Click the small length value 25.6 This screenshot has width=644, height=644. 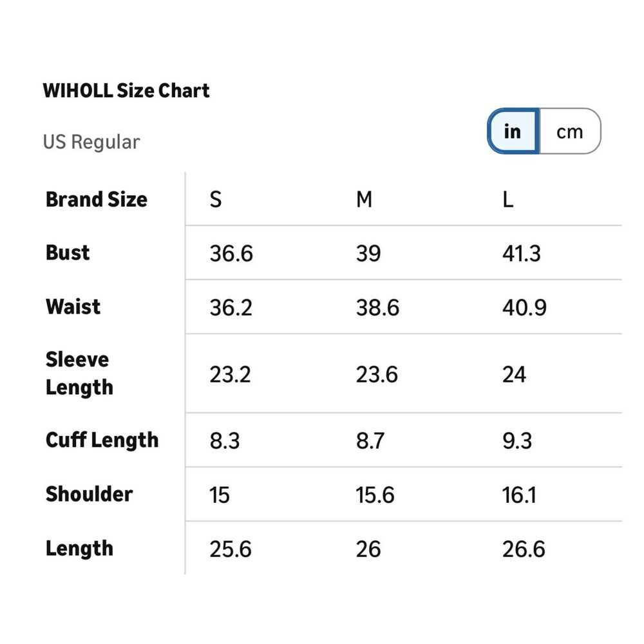(x=231, y=549)
